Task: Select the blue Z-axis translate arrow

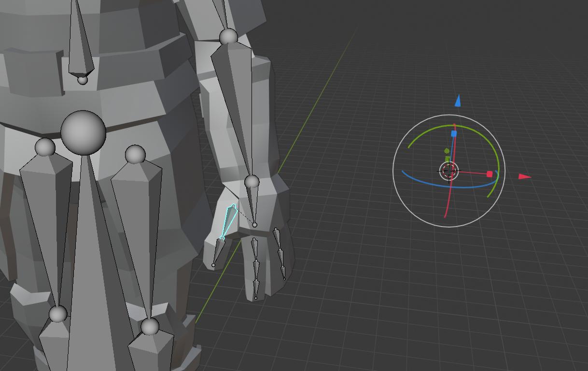Action: (458, 100)
